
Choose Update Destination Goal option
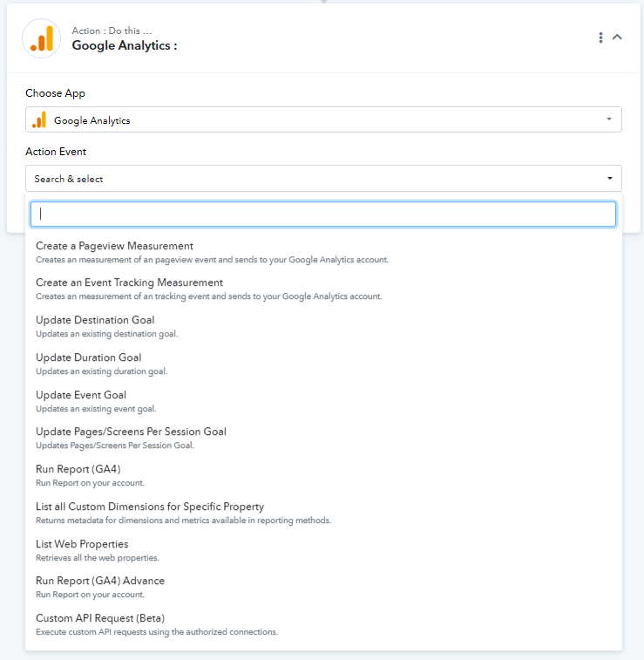pyautogui.click(x=323, y=326)
